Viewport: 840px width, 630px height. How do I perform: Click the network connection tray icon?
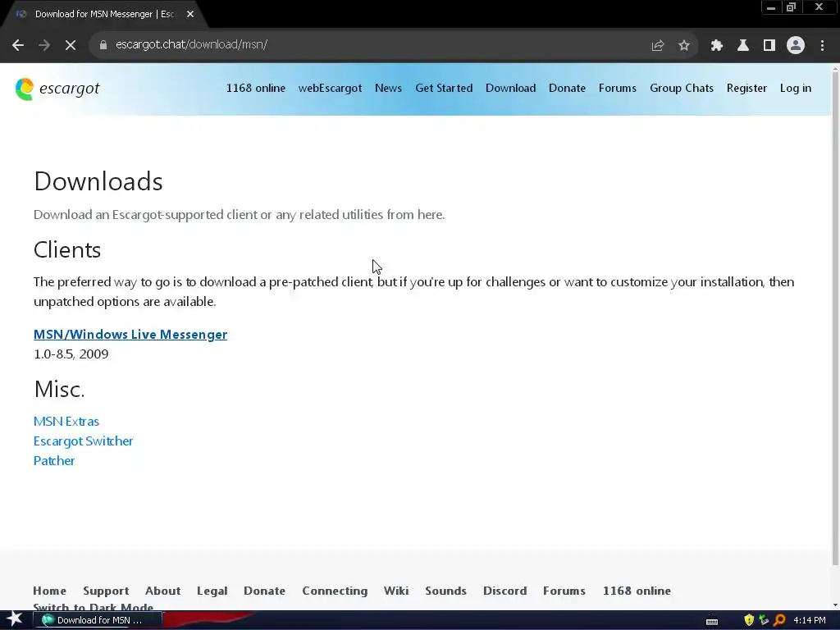coord(764,620)
